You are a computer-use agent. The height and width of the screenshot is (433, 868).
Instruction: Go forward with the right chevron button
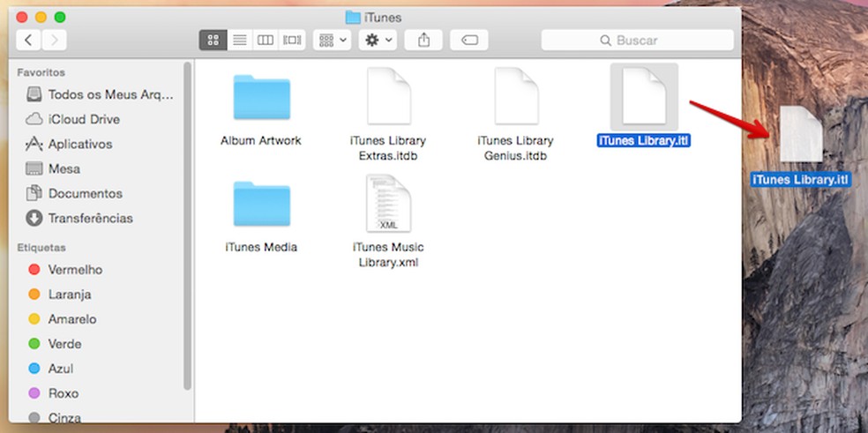click(x=55, y=40)
